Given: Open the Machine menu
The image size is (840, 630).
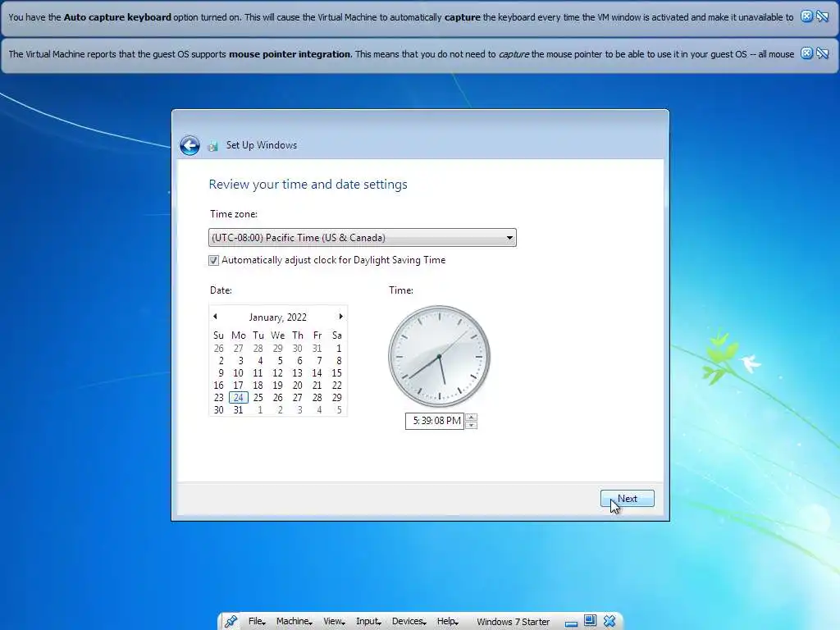Looking at the screenshot, I should tap(294, 622).
